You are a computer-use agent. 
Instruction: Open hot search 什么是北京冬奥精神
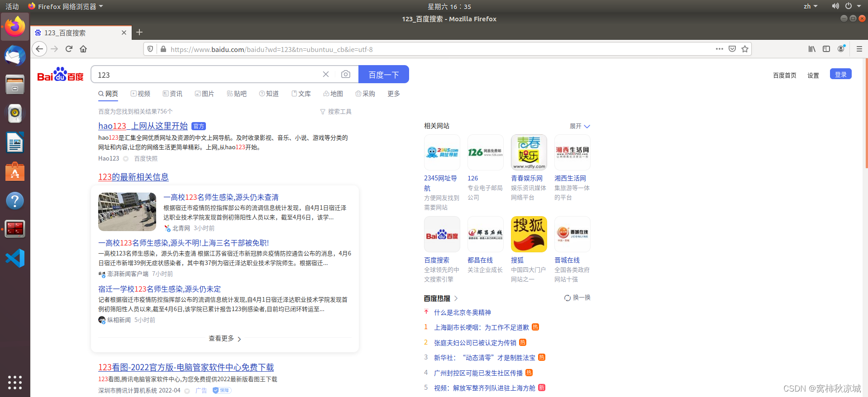pyautogui.click(x=463, y=312)
